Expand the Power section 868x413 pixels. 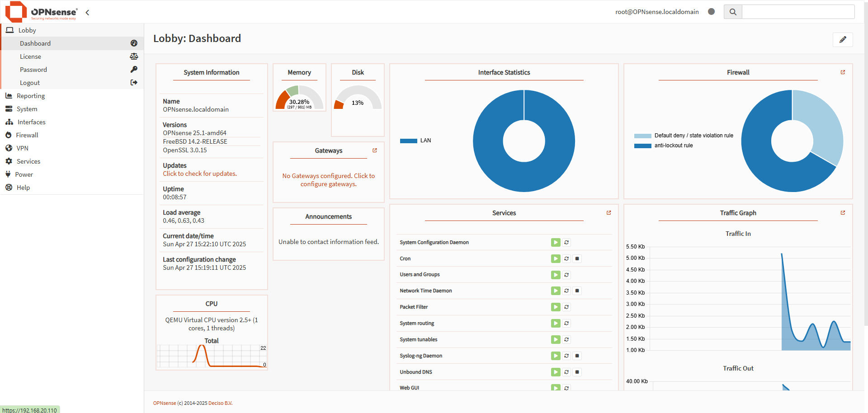coord(72,174)
